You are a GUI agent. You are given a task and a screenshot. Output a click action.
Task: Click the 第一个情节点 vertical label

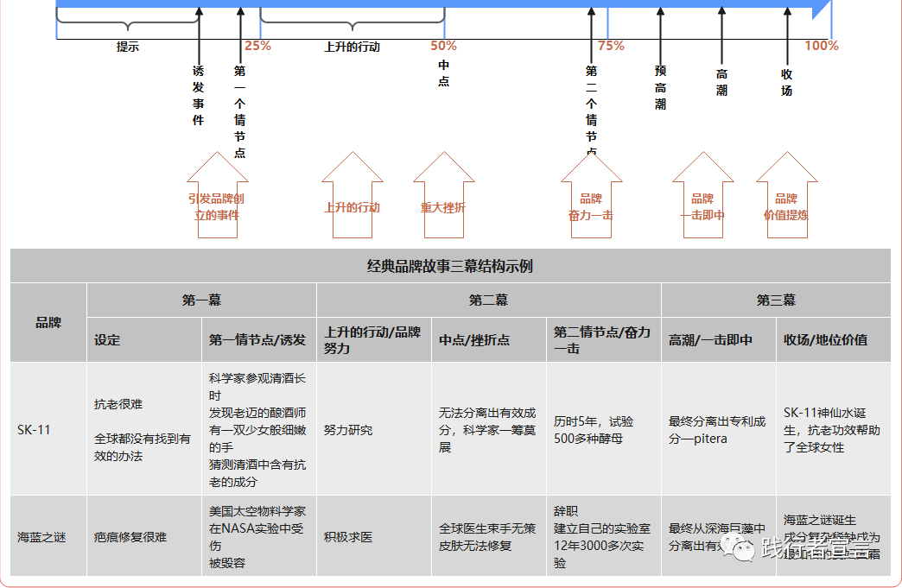[240, 111]
